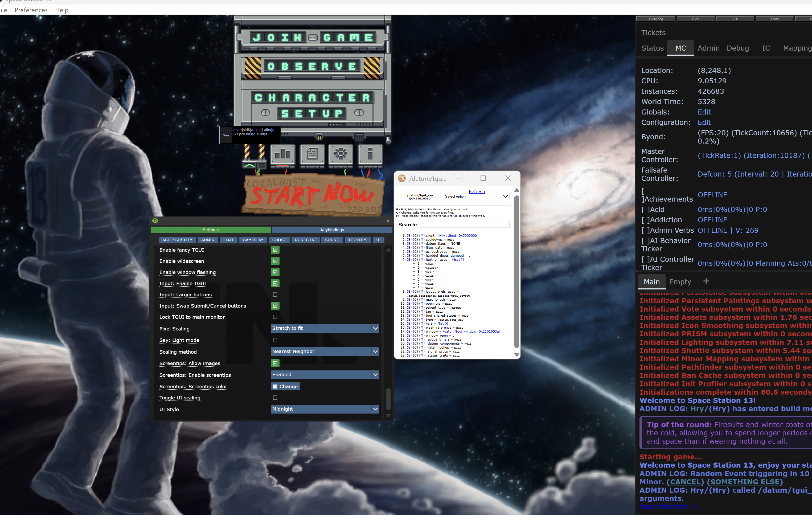
Task: Toggle Swap Submit/Cancel buttons checkbox
Action: click(x=275, y=305)
